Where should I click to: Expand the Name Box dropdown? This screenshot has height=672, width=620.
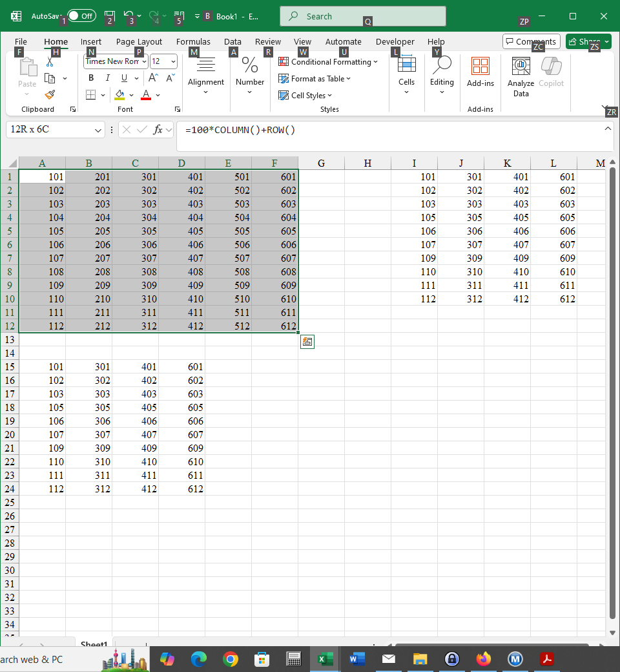pos(98,130)
